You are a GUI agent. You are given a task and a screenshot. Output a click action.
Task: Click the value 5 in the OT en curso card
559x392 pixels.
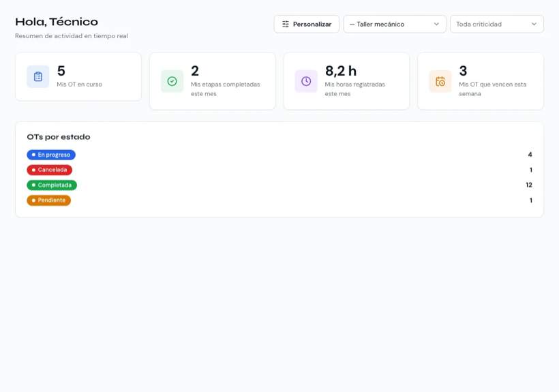point(61,71)
